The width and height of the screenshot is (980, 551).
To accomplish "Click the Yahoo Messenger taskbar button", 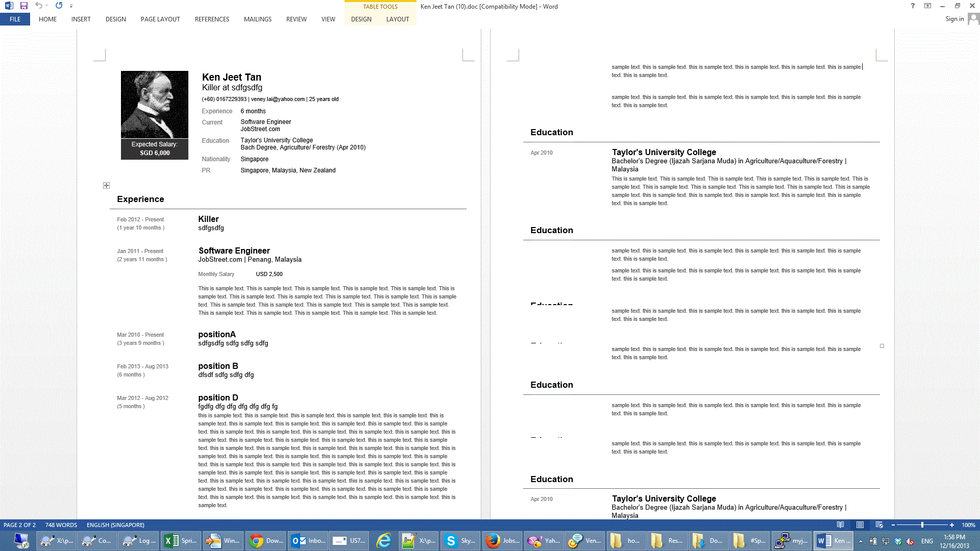I will click(x=544, y=540).
